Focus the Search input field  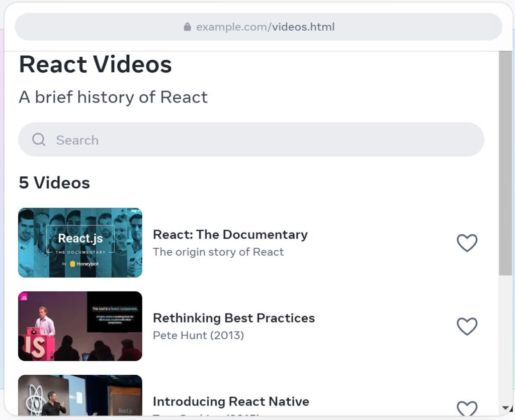262,140
